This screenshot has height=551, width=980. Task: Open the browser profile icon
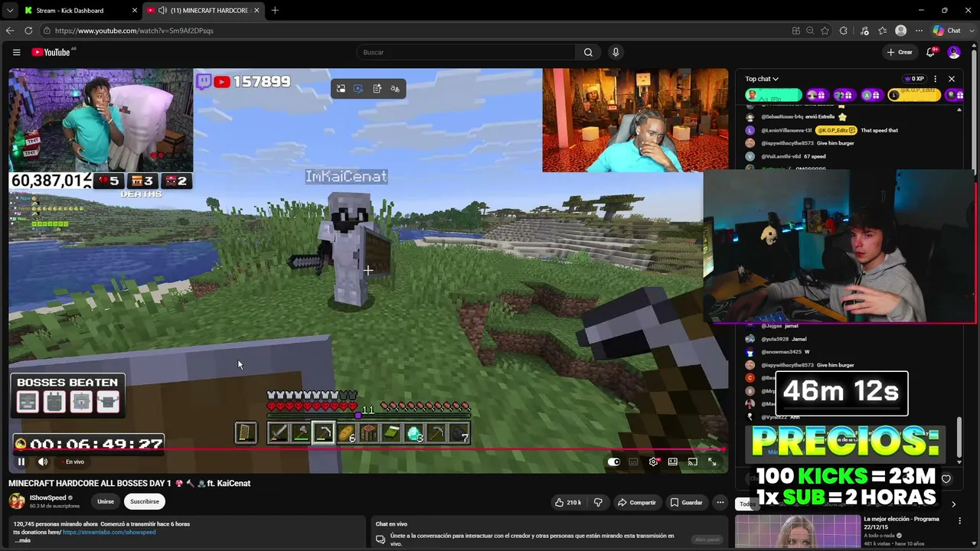coord(901,31)
